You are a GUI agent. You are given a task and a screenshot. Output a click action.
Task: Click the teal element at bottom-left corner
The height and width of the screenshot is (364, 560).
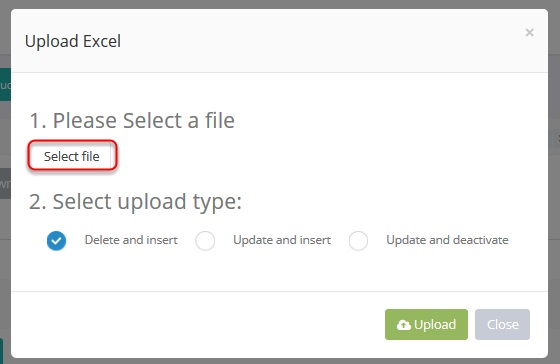[x=1, y=351]
